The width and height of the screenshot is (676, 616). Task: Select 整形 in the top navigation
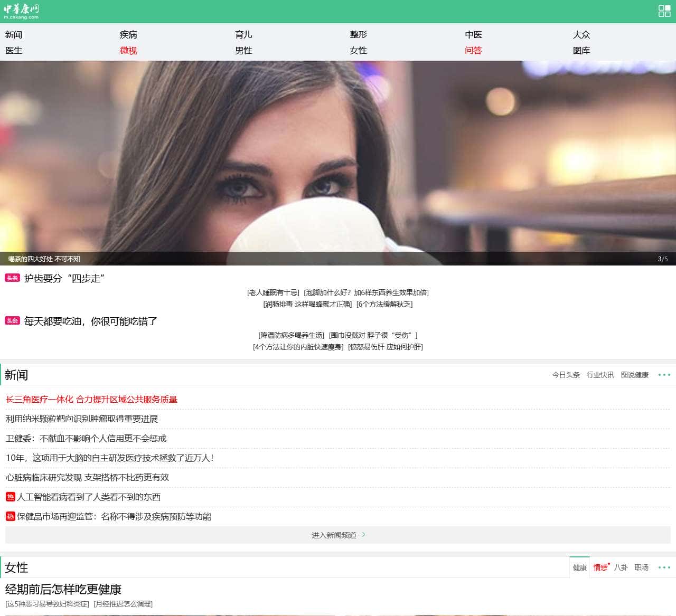pos(358,34)
